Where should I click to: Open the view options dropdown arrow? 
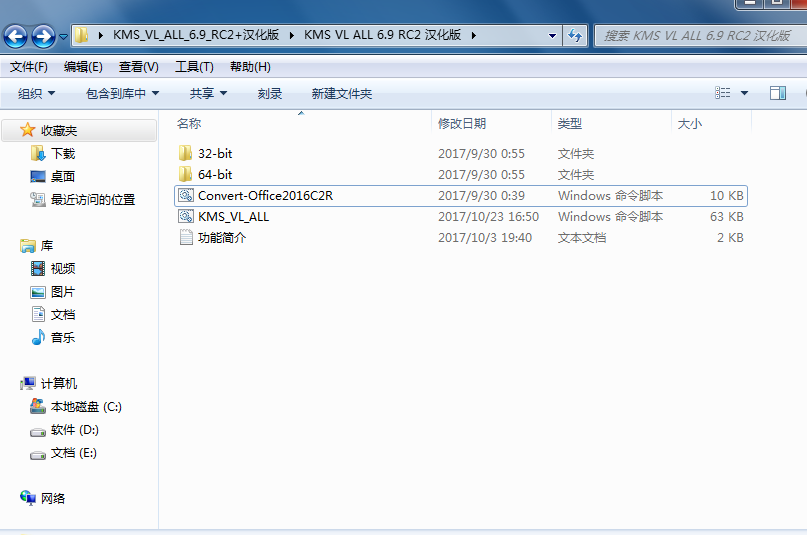[x=744, y=93]
